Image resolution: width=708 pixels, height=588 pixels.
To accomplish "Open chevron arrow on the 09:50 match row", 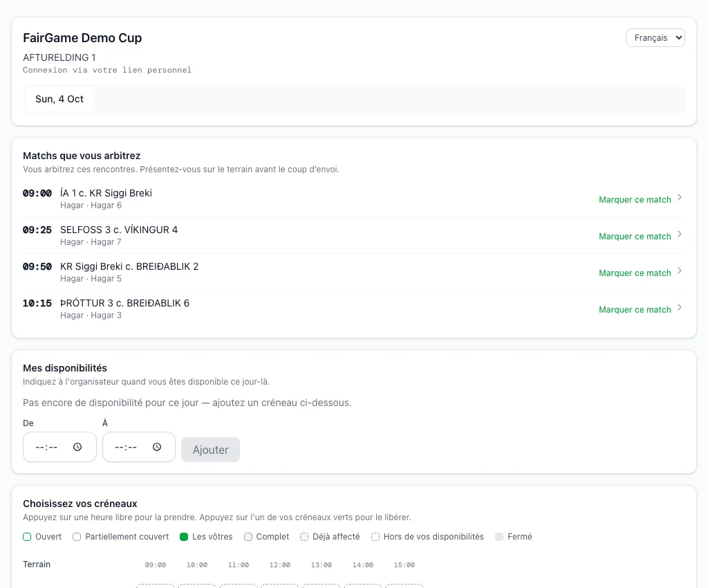I will click(x=680, y=270).
